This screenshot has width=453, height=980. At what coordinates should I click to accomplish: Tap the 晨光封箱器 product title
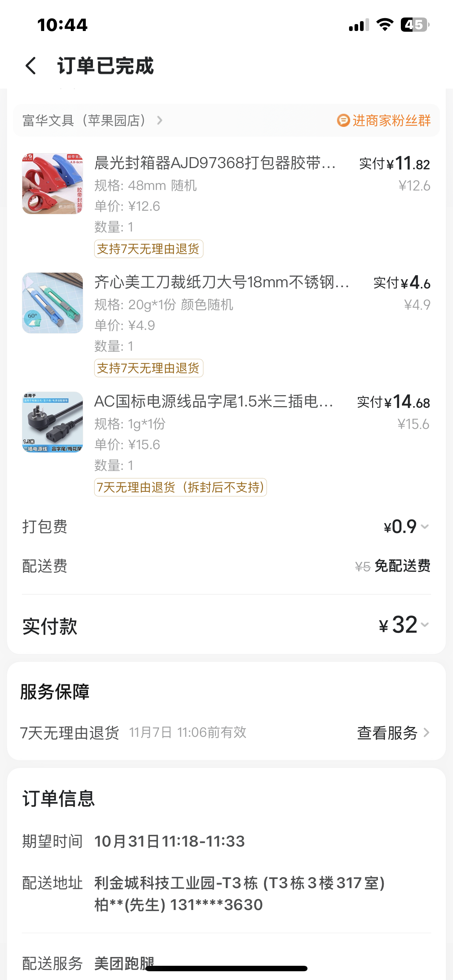pos(215,163)
